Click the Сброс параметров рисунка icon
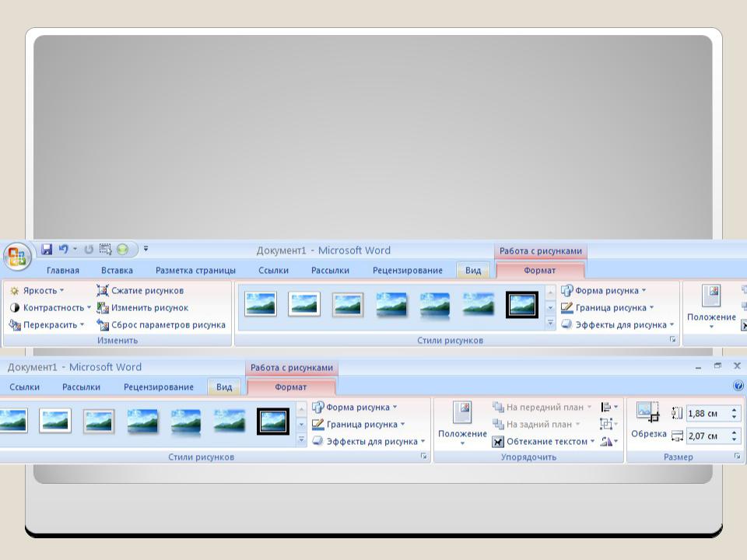This screenshot has height=560, width=747. pyautogui.click(x=103, y=325)
